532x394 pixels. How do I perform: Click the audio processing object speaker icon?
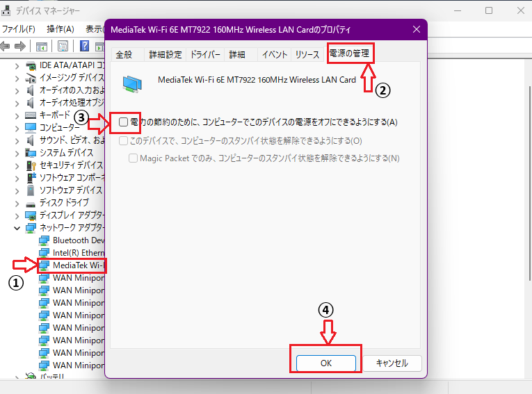(31, 103)
